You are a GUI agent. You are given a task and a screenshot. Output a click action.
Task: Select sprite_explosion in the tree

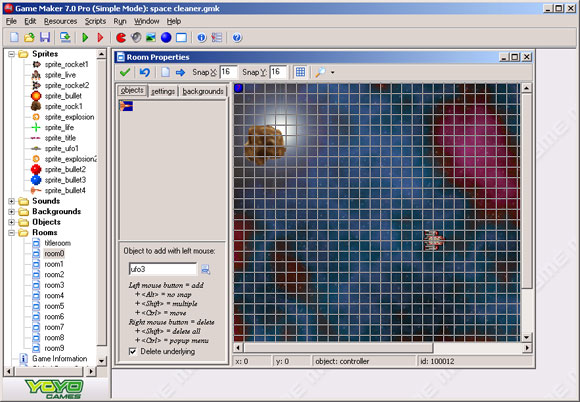point(70,117)
